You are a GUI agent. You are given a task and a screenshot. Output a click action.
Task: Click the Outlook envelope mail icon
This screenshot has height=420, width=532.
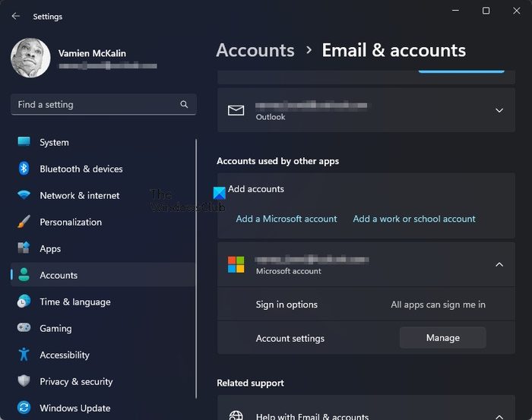tap(236, 110)
